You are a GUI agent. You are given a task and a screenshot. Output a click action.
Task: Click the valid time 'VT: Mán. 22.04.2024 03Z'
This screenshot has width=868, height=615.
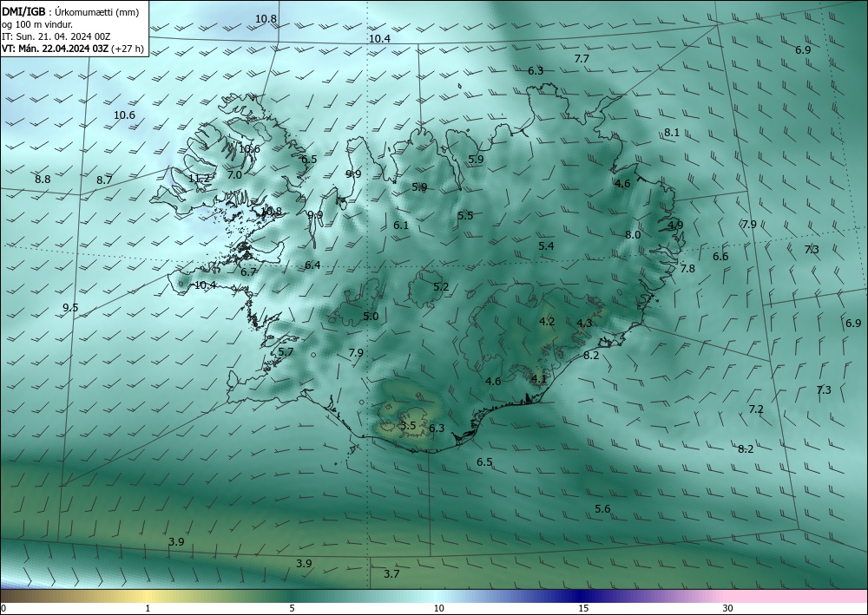click(x=56, y=49)
